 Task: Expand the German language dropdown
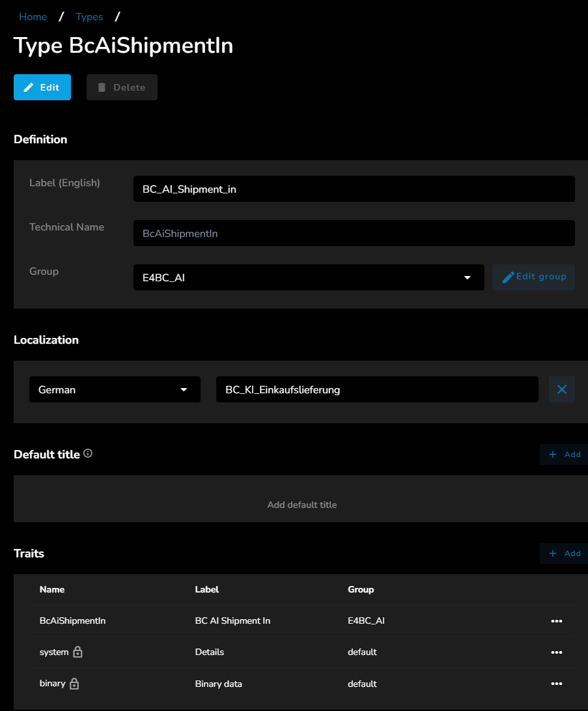(x=115, y=389)
